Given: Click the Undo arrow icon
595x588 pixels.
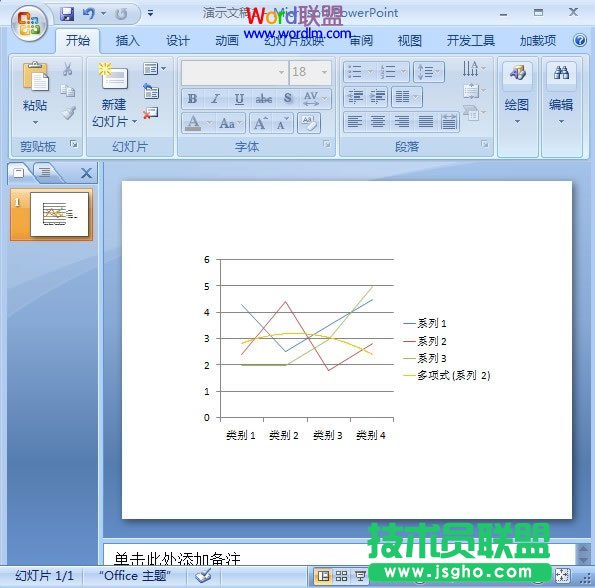Looking at the screenshot, I should (89, 14).
